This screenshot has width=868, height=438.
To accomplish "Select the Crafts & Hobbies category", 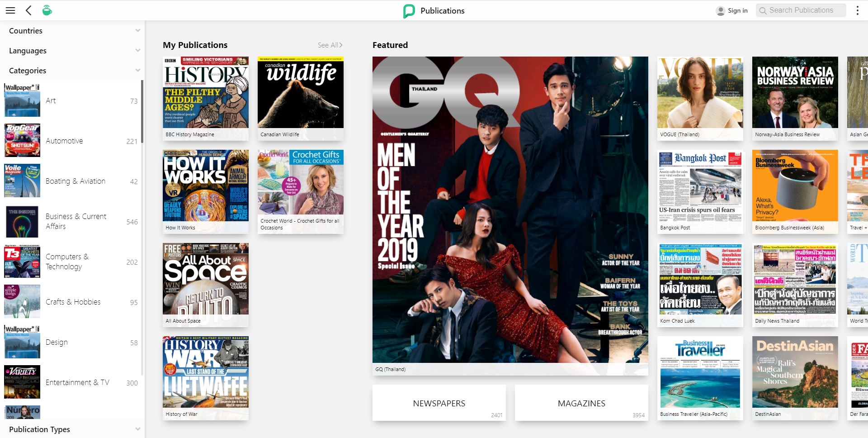I will 71,302.
